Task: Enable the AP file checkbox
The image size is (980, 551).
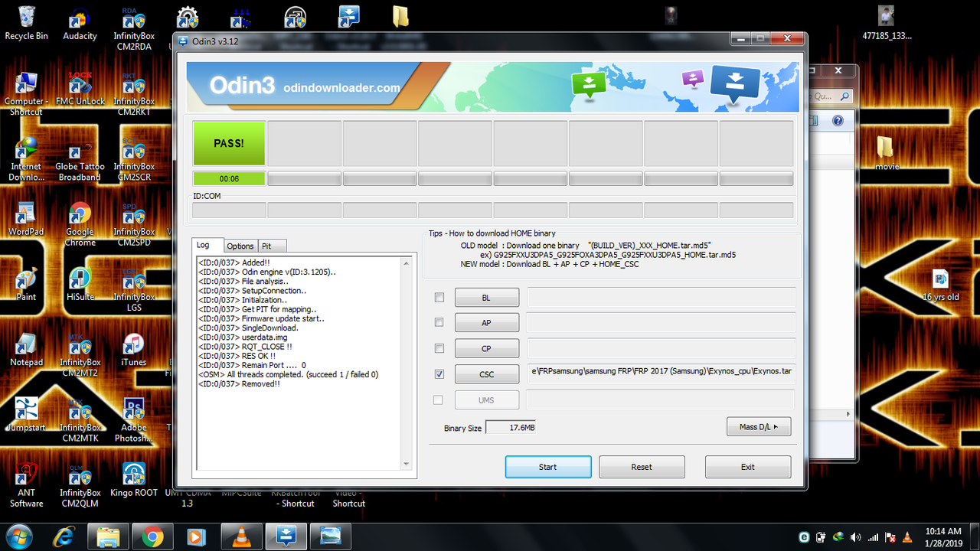Action: click(x=439, y=322)
